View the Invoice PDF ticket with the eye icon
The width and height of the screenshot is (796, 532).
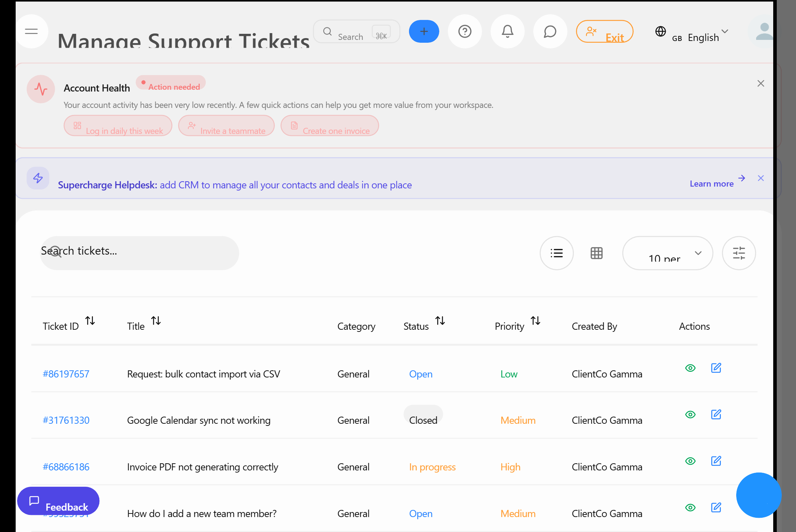[x=690, y=461]
